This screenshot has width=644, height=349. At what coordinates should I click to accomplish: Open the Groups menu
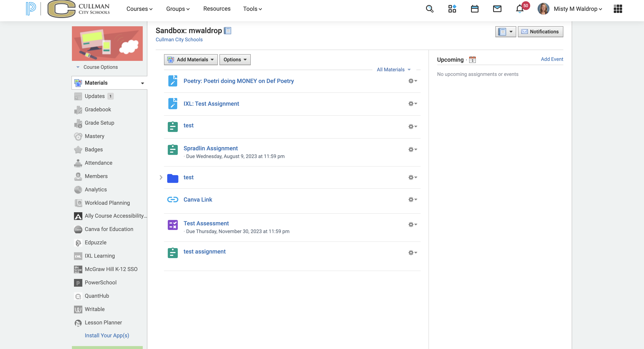(x=178, y=9)
